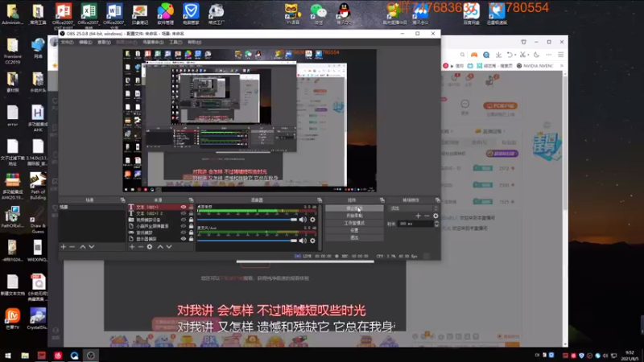Click the Windows Start button
644x362 pixels.
(8, 356)
